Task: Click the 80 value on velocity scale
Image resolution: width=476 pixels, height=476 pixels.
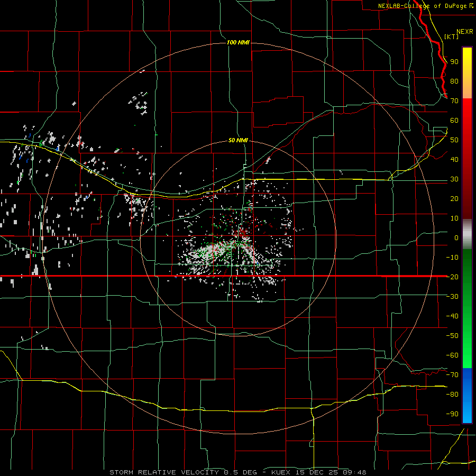Action: click(454, 81)
